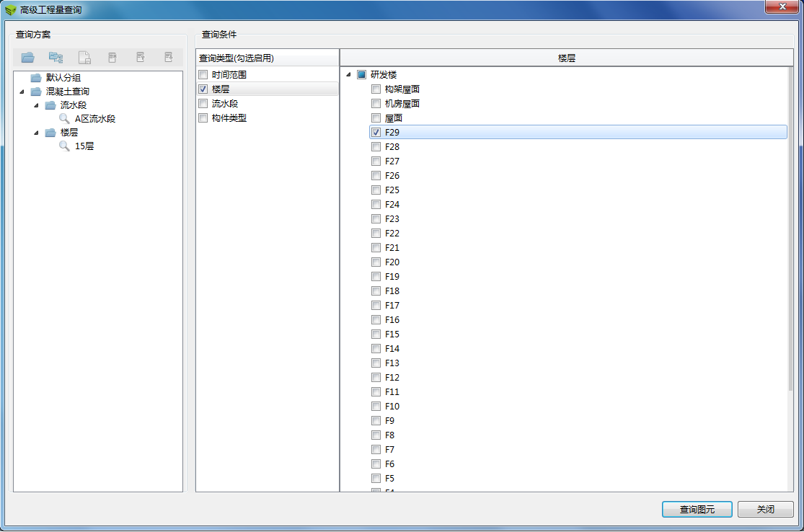Enable the 构件类型 query type checkbox

203,118
